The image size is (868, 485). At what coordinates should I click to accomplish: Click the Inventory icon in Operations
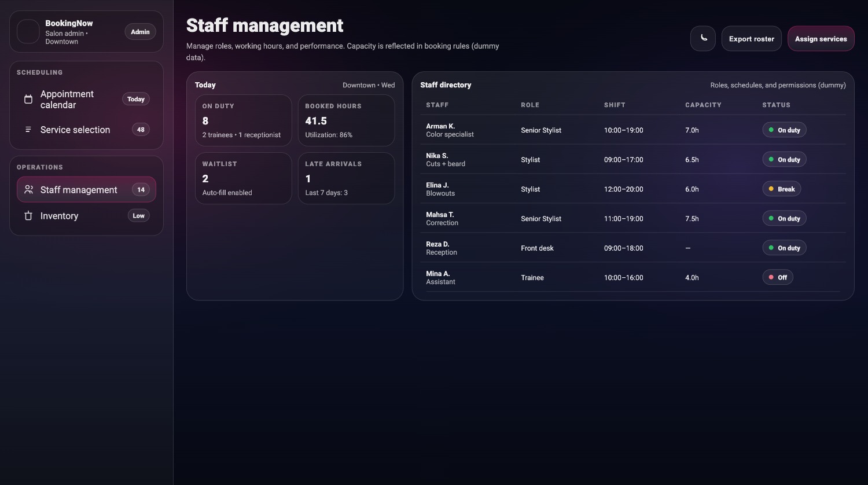point(28,215)
